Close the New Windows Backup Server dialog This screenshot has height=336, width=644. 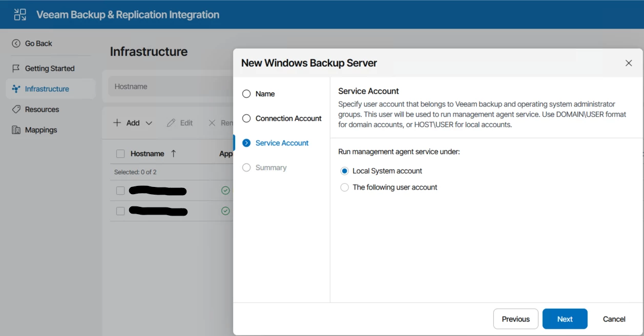(x=629, y=63)
